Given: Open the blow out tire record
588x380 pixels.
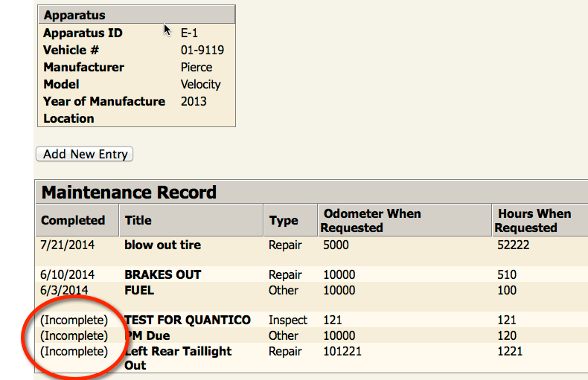Looking at the screenshot, I should [x=163, y=245].
